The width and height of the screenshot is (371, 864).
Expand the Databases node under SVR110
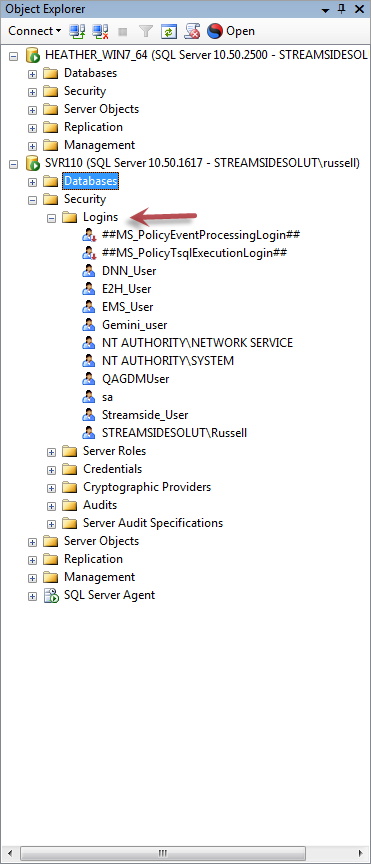click(x=33, y=181)
